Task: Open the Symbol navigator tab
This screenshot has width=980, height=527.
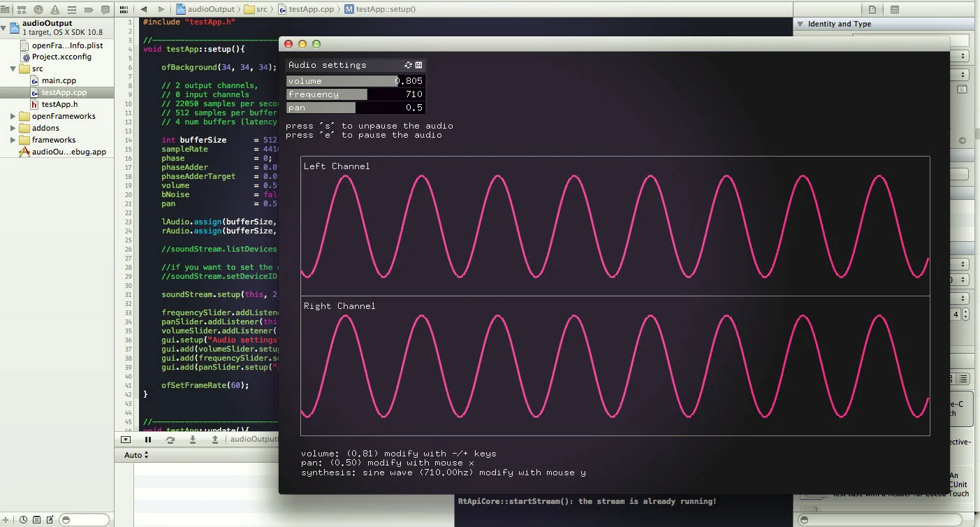Action: coord(22,10)
